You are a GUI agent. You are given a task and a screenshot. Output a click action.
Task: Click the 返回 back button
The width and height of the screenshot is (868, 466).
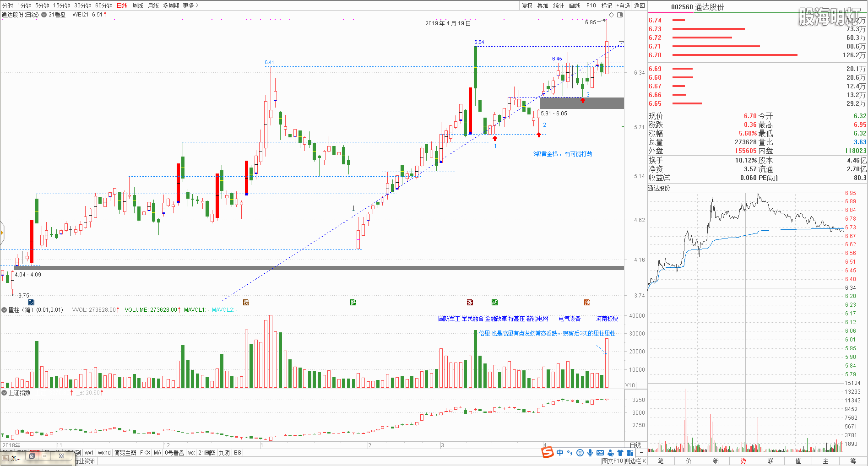(640, 5)
